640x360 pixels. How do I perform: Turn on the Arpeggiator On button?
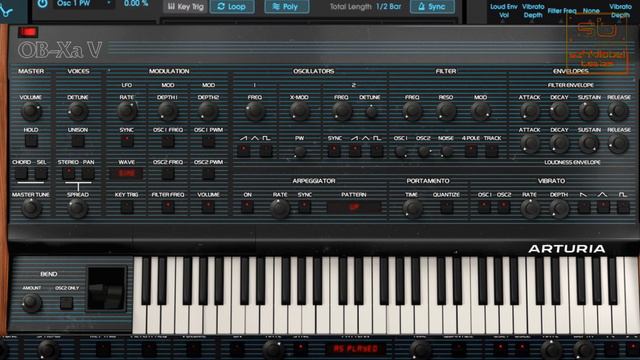click(247, 207)
